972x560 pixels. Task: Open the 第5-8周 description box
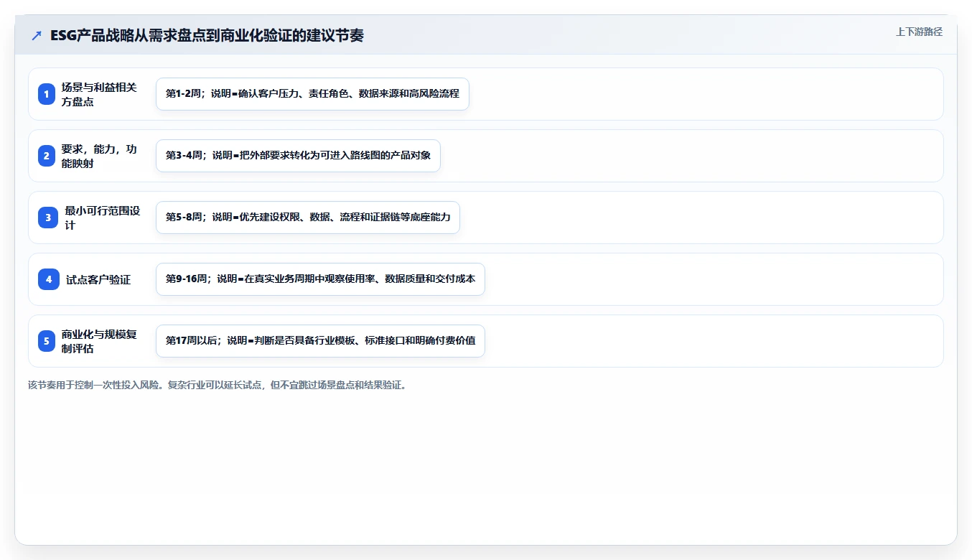(x=308, y=218)
